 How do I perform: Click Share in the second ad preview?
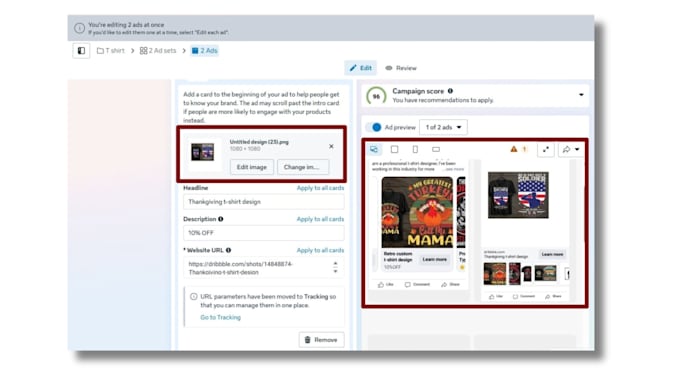pos(553,297)
